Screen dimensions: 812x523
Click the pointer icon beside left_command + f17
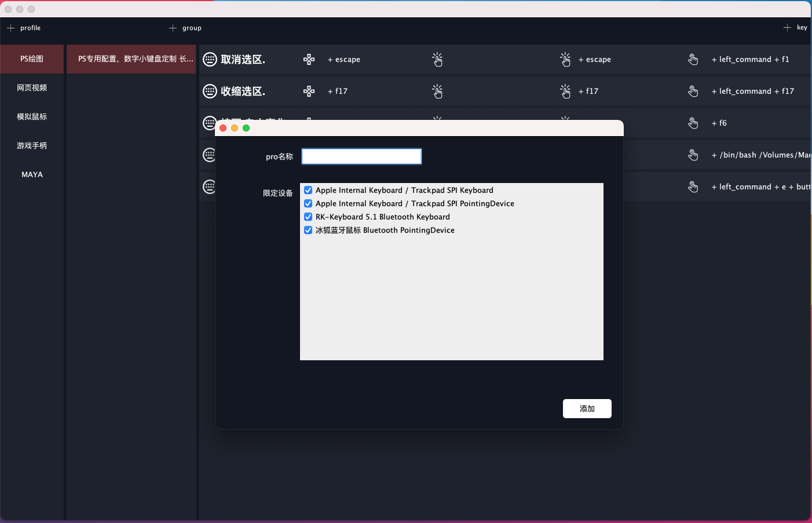(x=693, y=91)
